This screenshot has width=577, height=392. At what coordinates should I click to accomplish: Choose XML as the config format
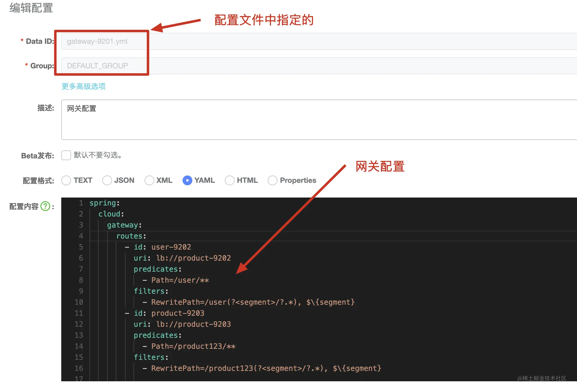point(149,180)
